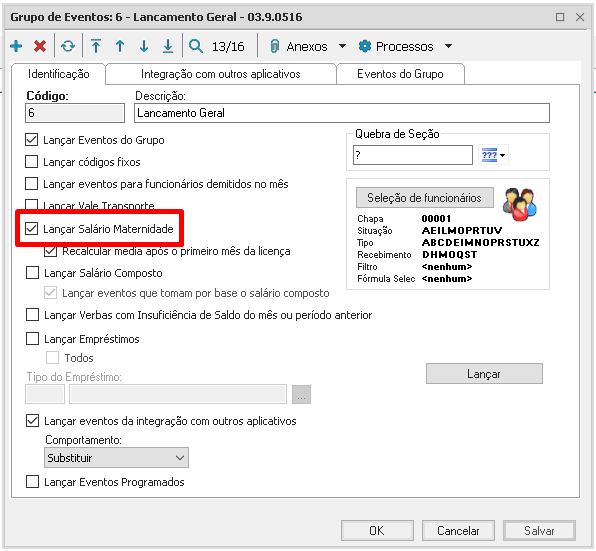
Task: Go to the next record down arrow
Action: coord(144,46)
